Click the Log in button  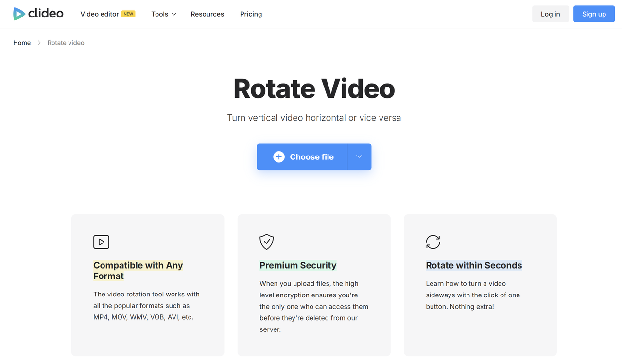pyautogui.click(x=550, y=14)
